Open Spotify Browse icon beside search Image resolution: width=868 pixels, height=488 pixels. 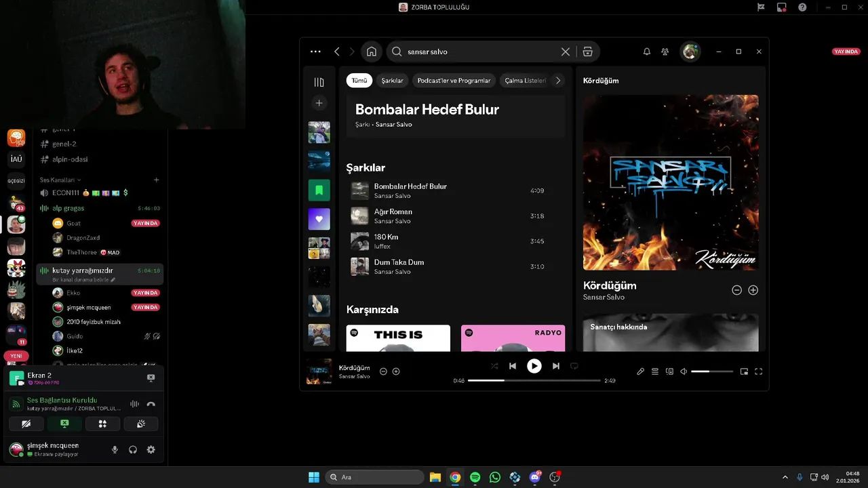point(588,52)
